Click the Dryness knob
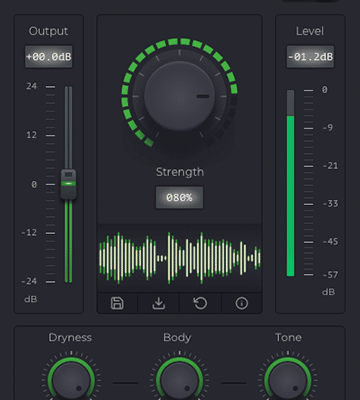Viewport: 360px width, 400px height. (71, 380)
